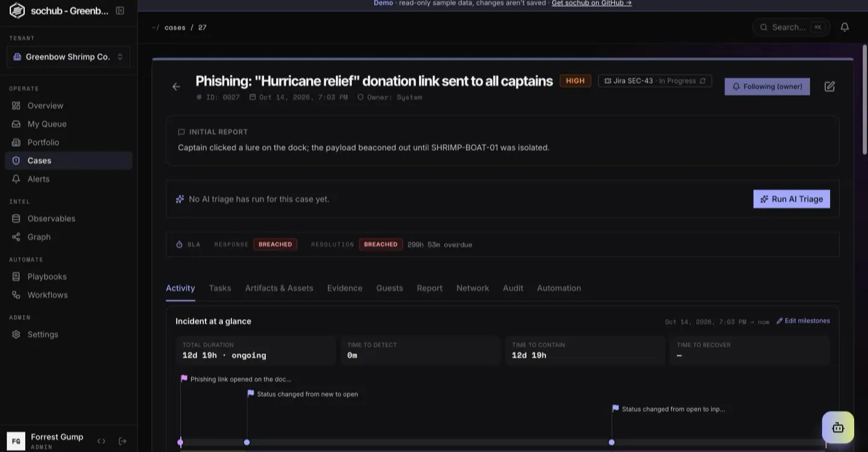
Task: Collapse the sidebar panel icon
Action: [x=120, y=11]
